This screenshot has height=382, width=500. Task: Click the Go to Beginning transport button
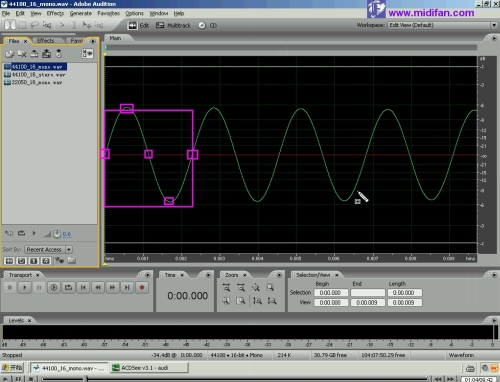coord(83,287)
